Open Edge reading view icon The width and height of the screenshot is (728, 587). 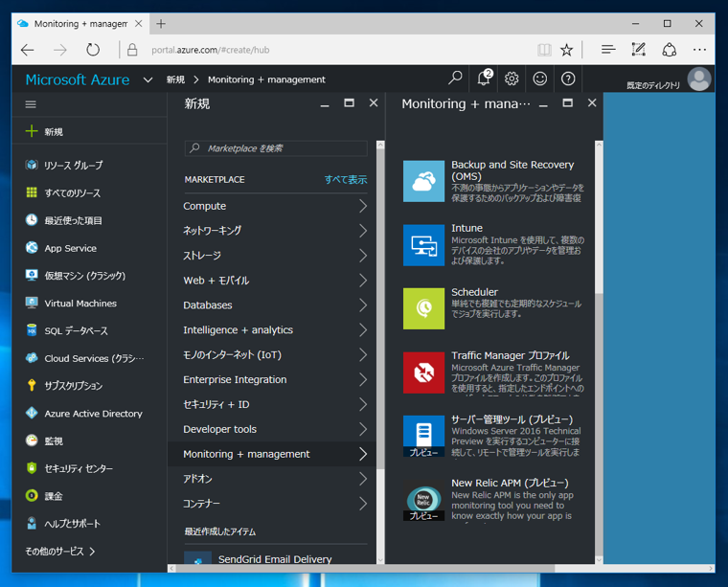tap(544, 50)
